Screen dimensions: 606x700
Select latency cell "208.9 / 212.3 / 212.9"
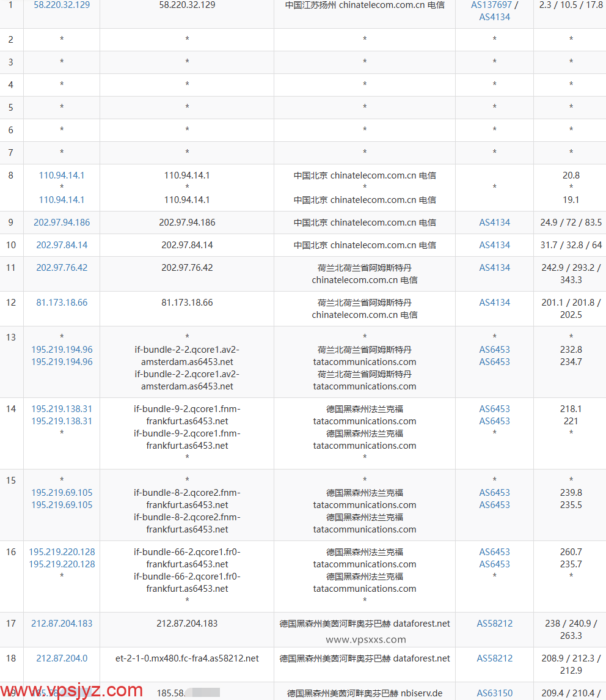(571, 665)
